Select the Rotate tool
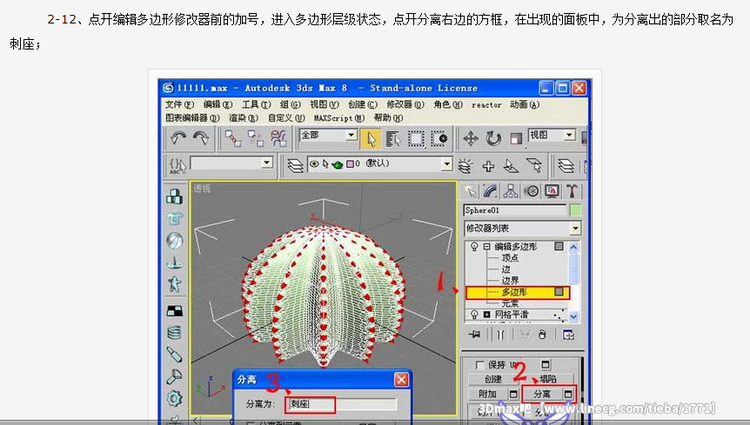The image size is (750, 425). 493,139
